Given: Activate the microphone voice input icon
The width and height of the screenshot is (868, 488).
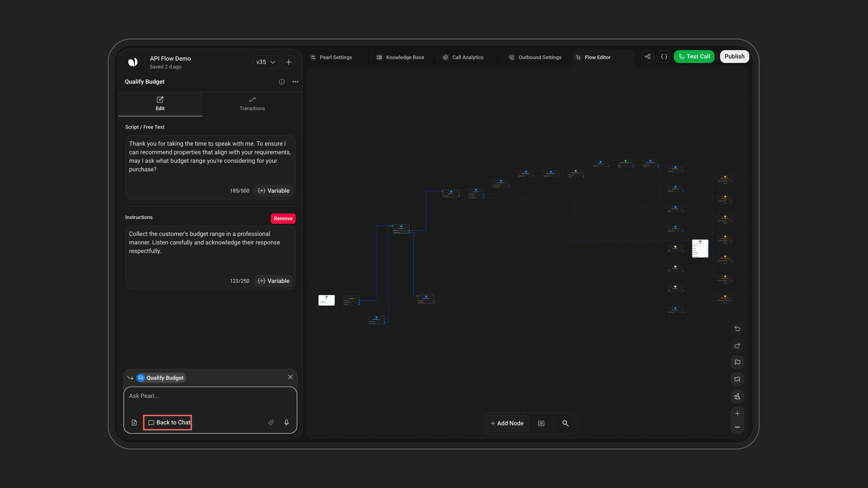Looking at the screenshot, I should tap(286, 423).
